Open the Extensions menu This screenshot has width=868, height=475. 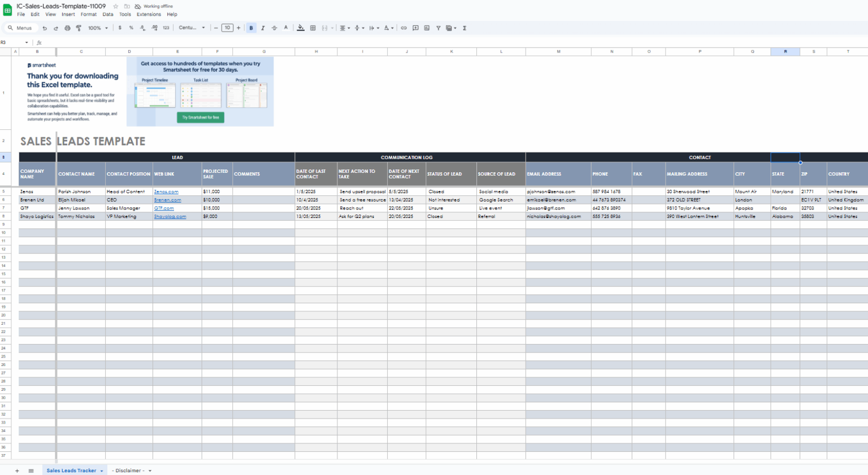click(x=149, y=14)
